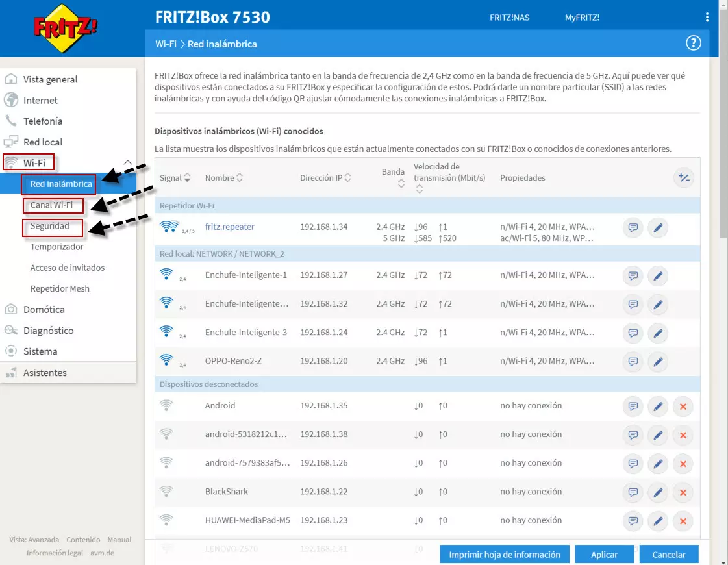This screenshot has height=565, width=728.
Task: Open the help question mark icon
Action: (x=693, y=43)
